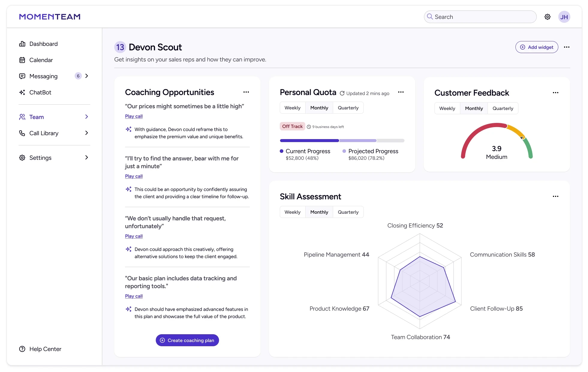The width and height of the screenshot is (588, 372).
Task: Open Settings in the sidebar menu
Action: coord(40,158)
